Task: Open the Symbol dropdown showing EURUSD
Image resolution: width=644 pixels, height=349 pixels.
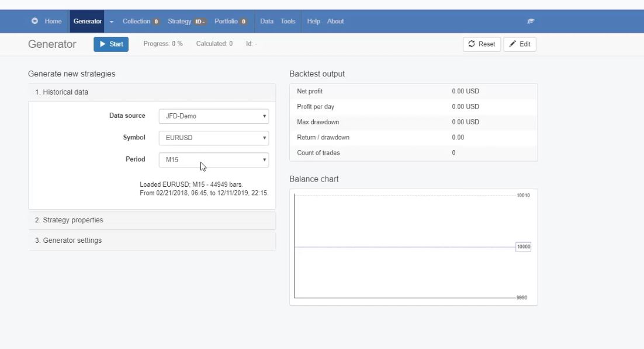Action: [213, 138]
